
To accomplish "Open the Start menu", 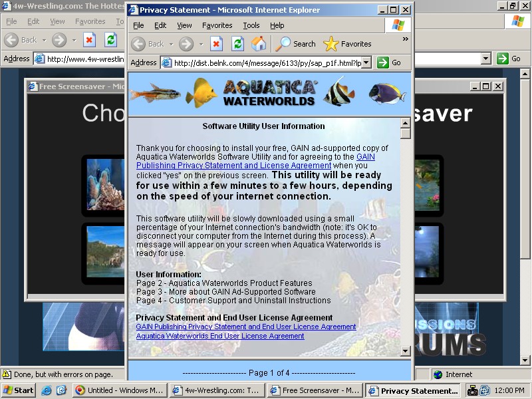I will pos(19,390).
